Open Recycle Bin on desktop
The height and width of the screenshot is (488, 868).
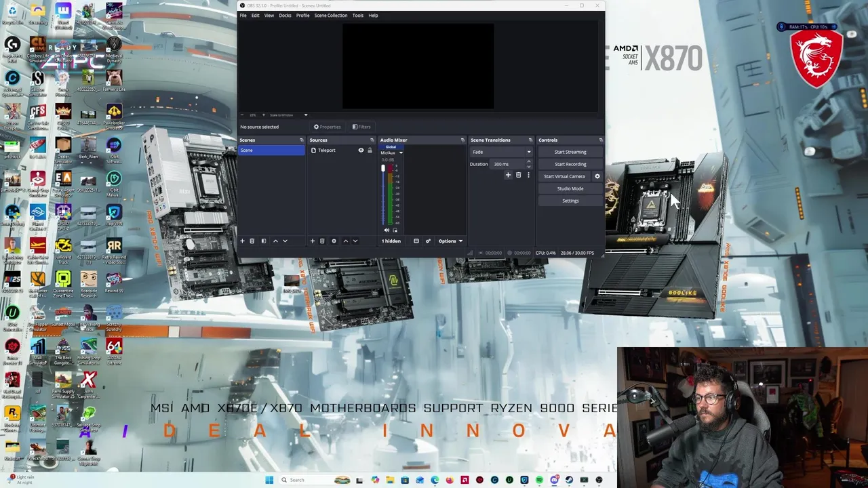tap(12, 14)
